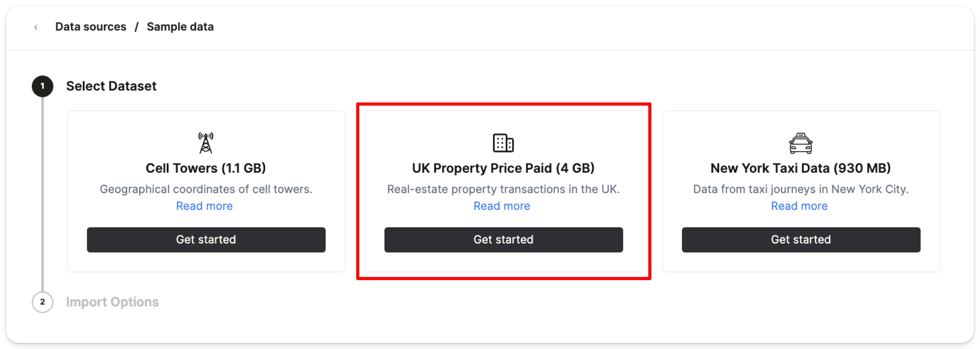Viewport: 980px width, 349px height.
Task: Open Read more under Cell Towers
Action: point(204,206)
